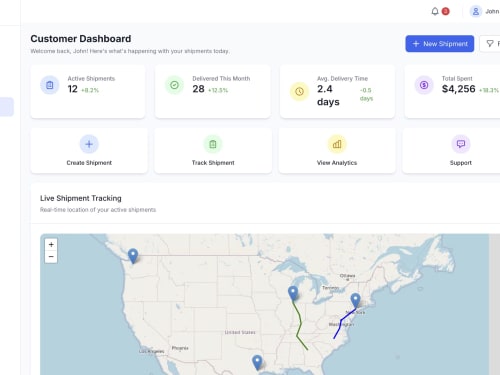This screenshot has width=500, height=375.
Task: Click the $4,256 total spent value
Action: pyautogui.click(x=458, y=89)
